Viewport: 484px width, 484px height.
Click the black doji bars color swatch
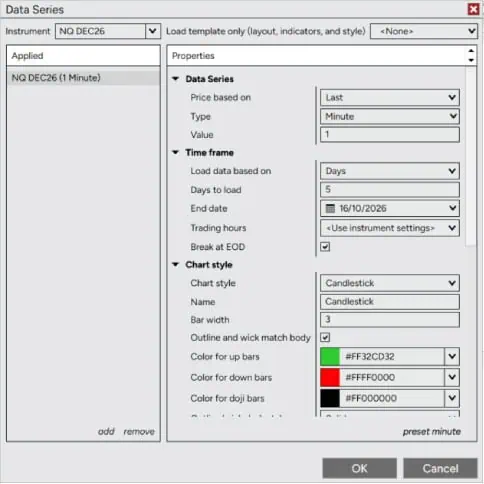point(330,398)
